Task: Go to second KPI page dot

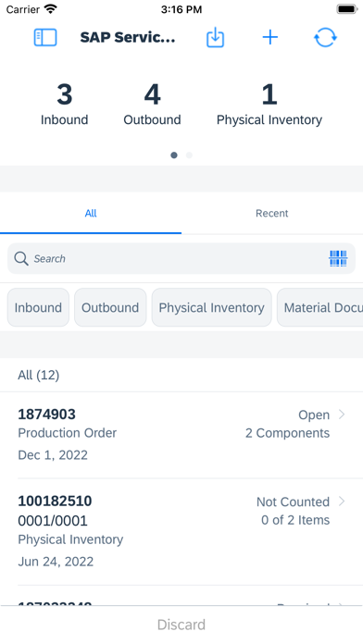Action: 189,155
